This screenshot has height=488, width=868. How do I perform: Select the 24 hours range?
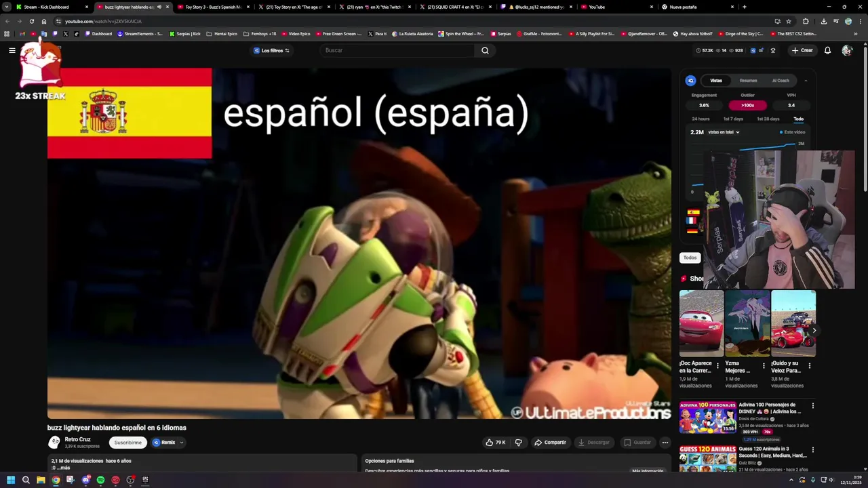[x=701, y=119]
